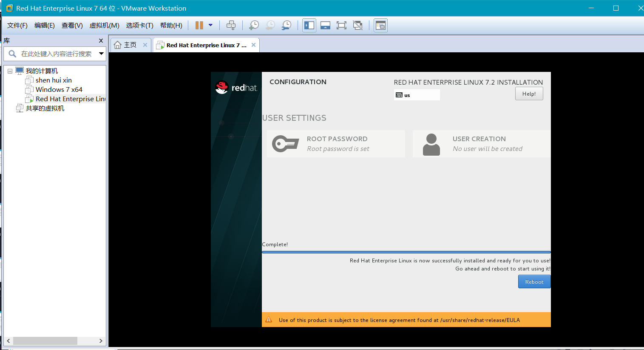The height and width of the screenshot is (350, 644).
Task: Close the Red Hat Enterprise Linux tab
Action: pos(253,45)
